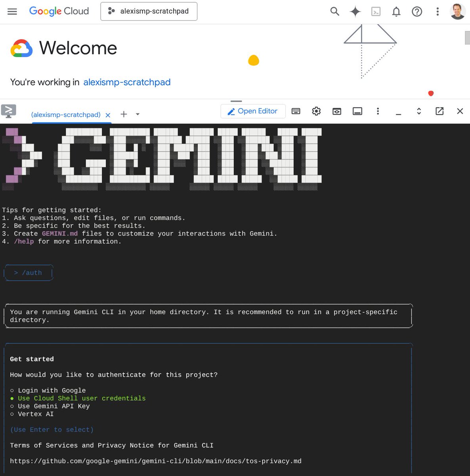Open Cloud Shell in a new window
Image resolution: width=470 pixels, height=476 pixels.
click(x=439, y=111)
